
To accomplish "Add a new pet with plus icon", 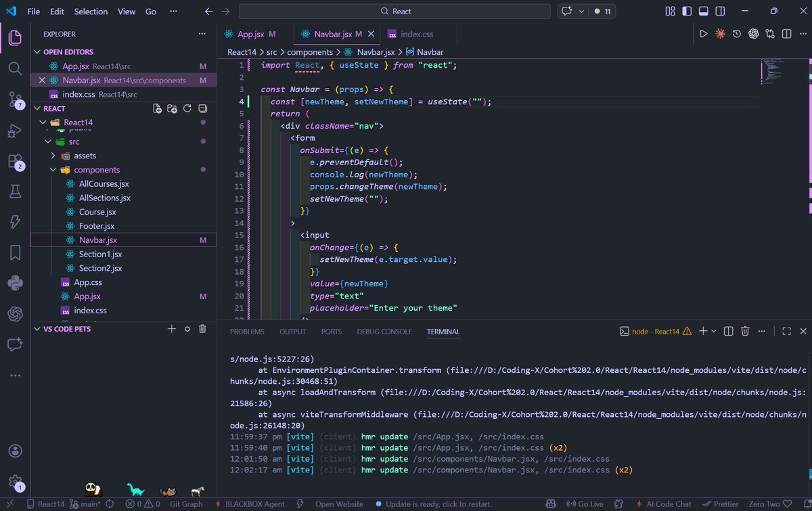I will coord(171,329).
